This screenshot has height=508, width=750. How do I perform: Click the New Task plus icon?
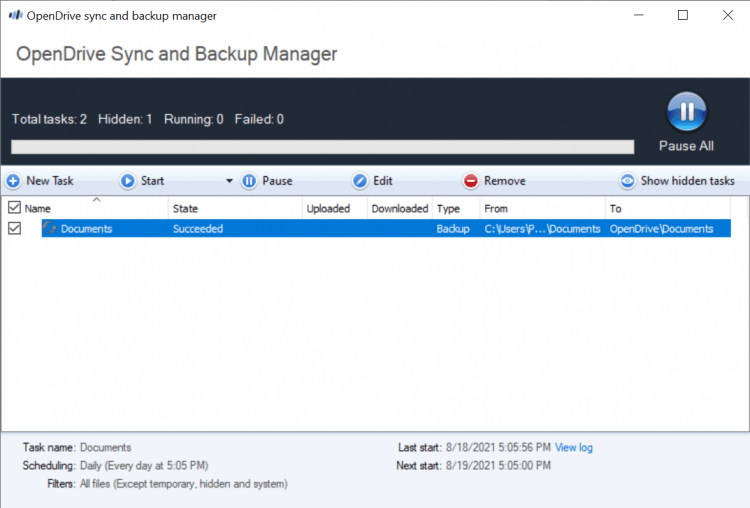[x=13, y=181]
